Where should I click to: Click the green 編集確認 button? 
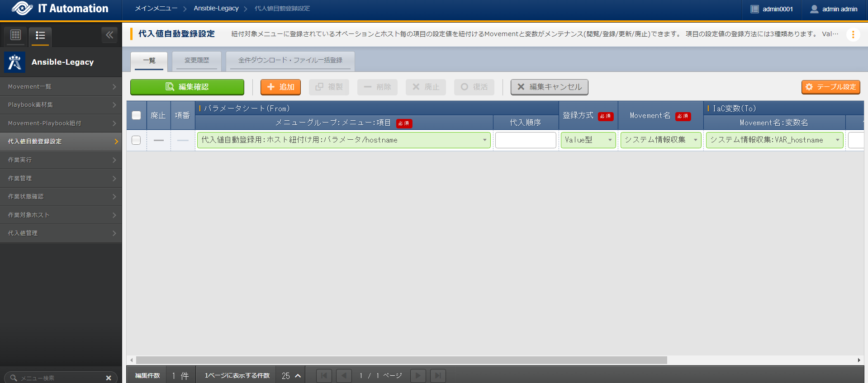coord(187,87)
